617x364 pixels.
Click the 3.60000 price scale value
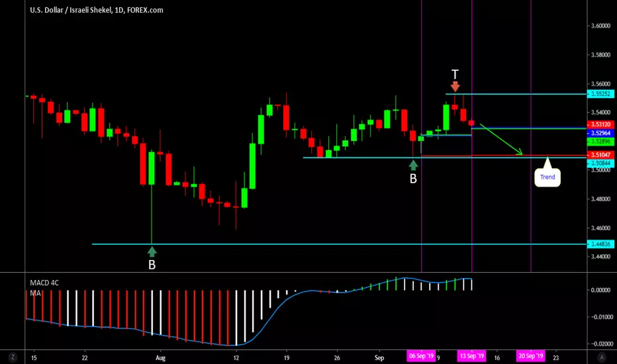point(600,26)
